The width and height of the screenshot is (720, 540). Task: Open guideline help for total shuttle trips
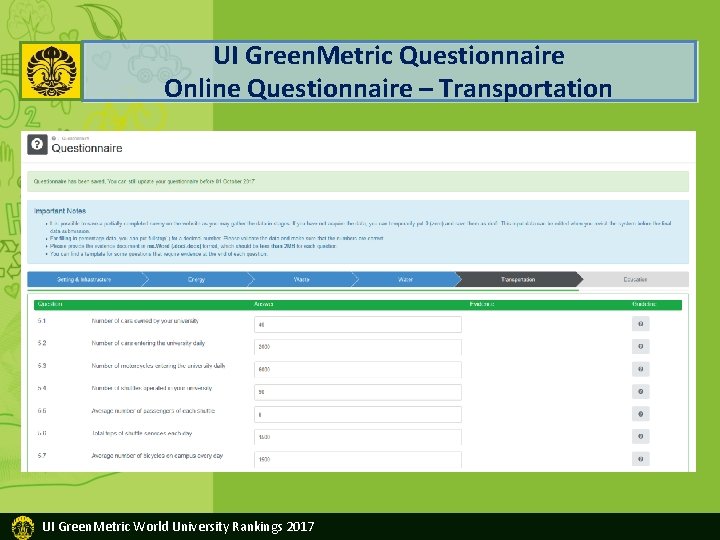point(641,436)
